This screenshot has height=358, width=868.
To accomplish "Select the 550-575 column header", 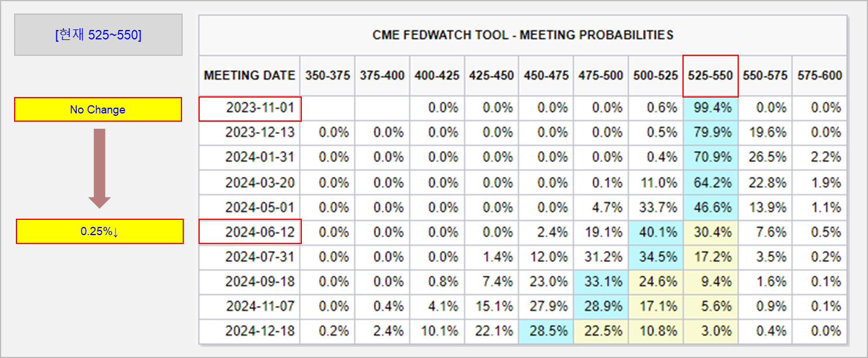I will 765,75.
